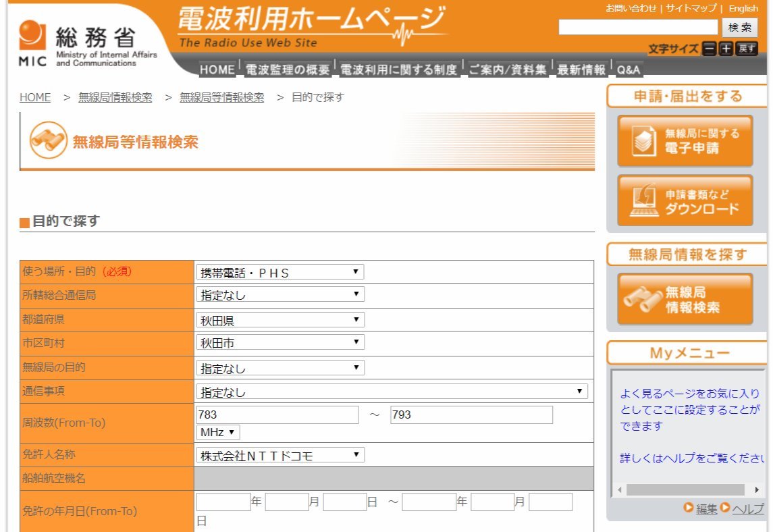The height and width of the screenshot is (532, 773).
Task: Open ヘルプ link in Myメニュー
Action: pyautogui.click(x=747, y=509)
